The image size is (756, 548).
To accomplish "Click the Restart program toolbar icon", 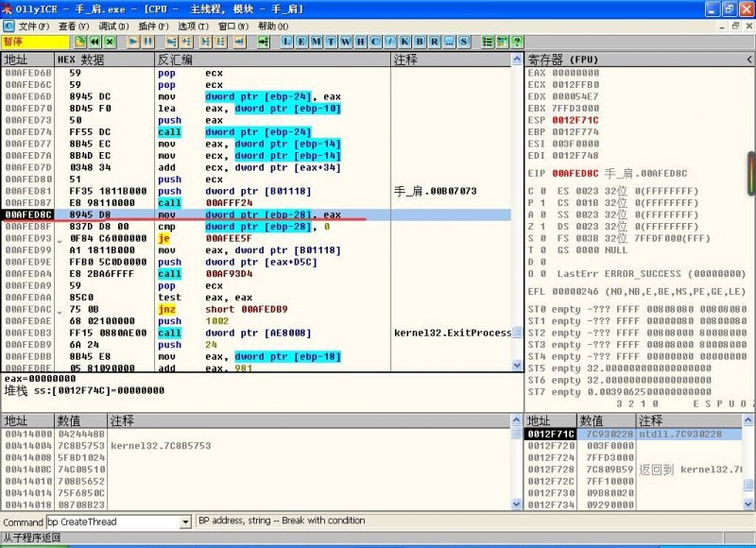I will [x=95, y=43].
